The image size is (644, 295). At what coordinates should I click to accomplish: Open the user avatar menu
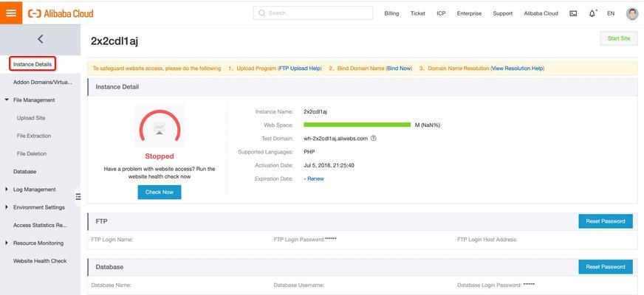pyautogui.click(x=632, y=13)
